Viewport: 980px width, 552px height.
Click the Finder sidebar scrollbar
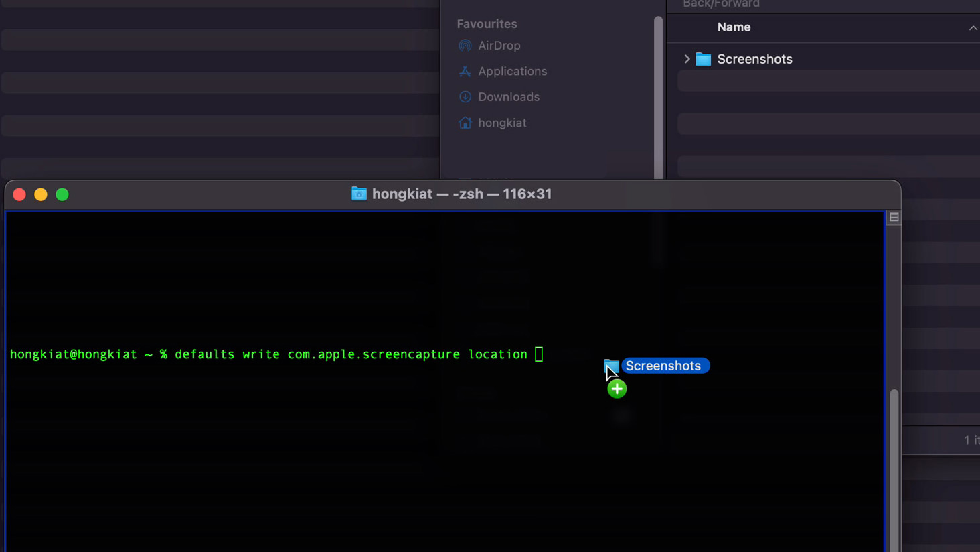658,98
